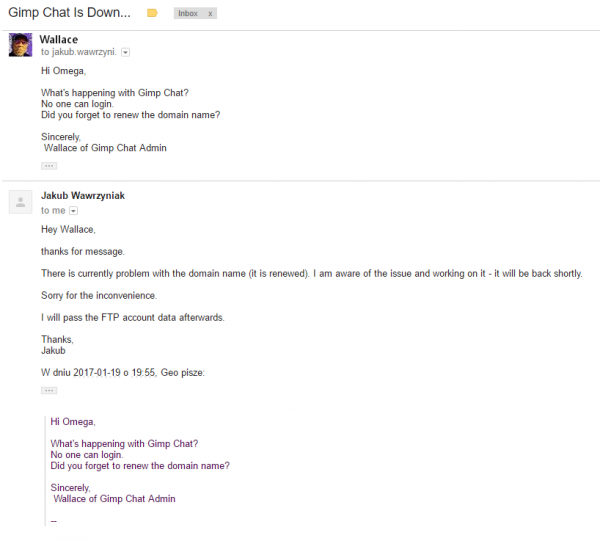The width and height of the screenshot is (600, 541).
Task: Click sender name Jakub Wawrzyniak
Action: [x=83, y=196]
